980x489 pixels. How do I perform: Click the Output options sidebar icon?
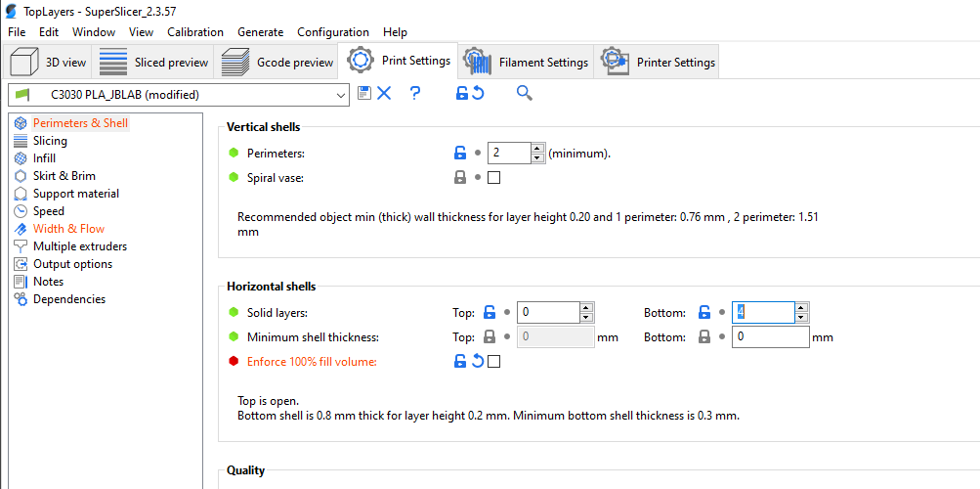[x=21, y=264]
